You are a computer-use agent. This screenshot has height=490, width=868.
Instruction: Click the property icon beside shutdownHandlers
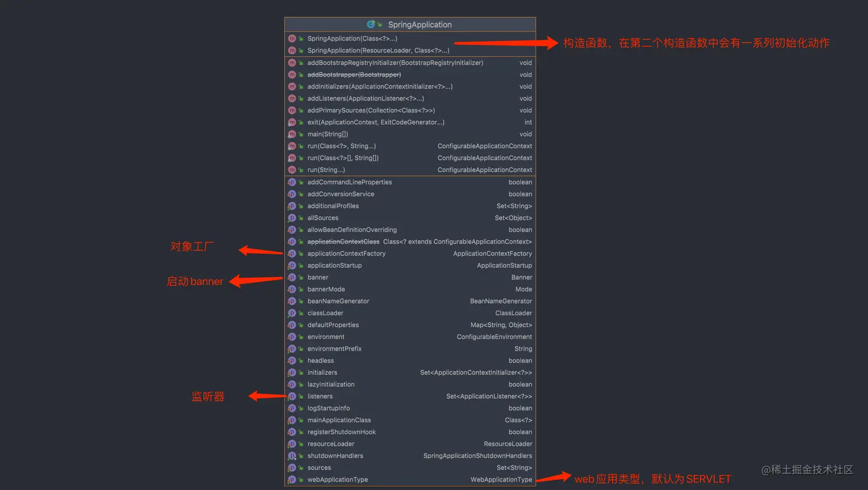[292, 456]
